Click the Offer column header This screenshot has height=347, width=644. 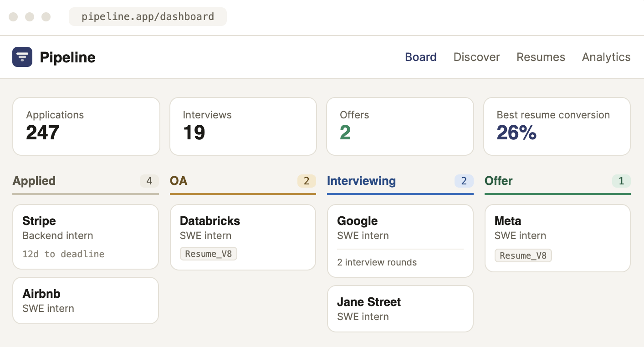coord(498,181)
